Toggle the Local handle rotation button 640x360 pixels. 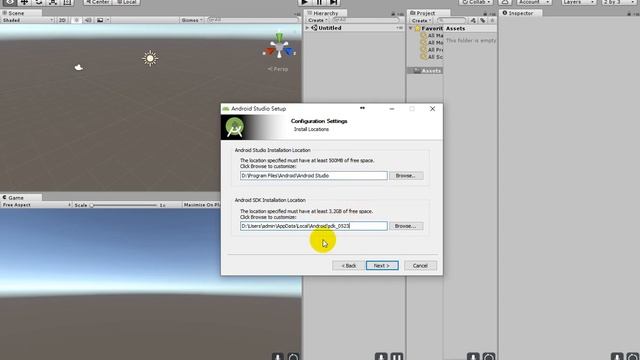tap(127, 2)
